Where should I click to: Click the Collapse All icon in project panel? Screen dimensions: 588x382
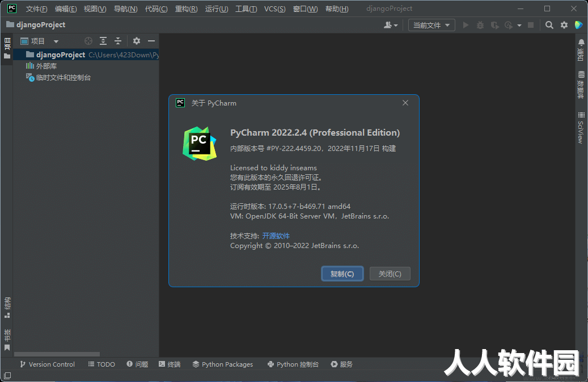[x=118, y=41]
